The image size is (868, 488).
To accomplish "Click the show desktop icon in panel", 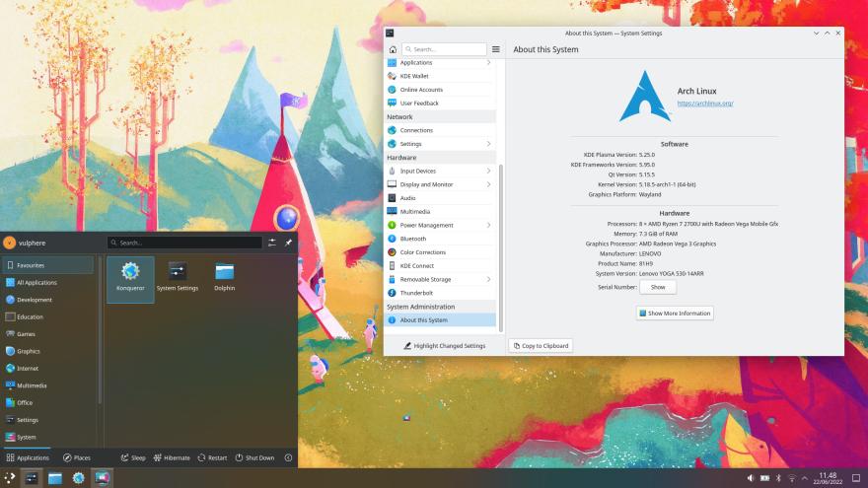I will pos(856,478).
